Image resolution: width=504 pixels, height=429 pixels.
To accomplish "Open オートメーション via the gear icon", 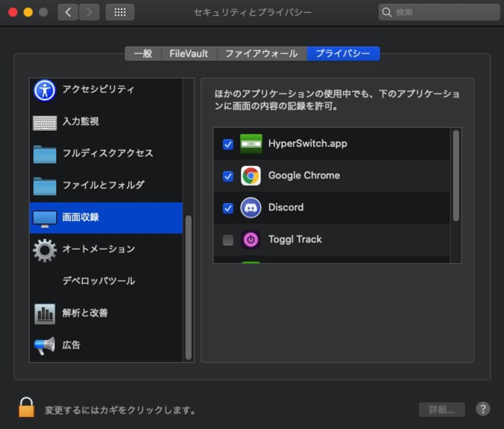I will [x=45, y=250].
